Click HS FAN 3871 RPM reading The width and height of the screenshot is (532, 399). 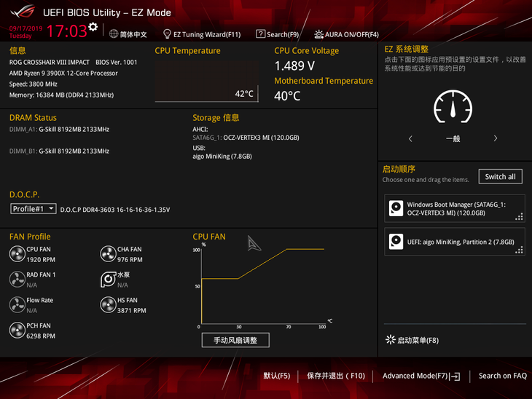click(132, 310)
